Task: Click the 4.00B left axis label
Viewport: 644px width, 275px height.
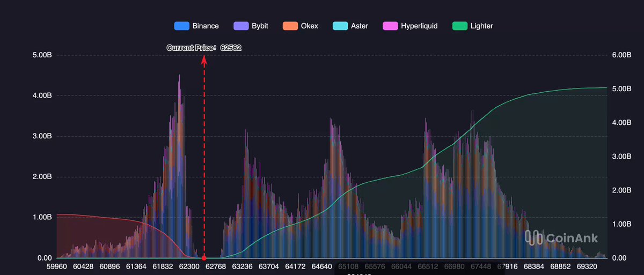Action: click(x=41, y=95)
